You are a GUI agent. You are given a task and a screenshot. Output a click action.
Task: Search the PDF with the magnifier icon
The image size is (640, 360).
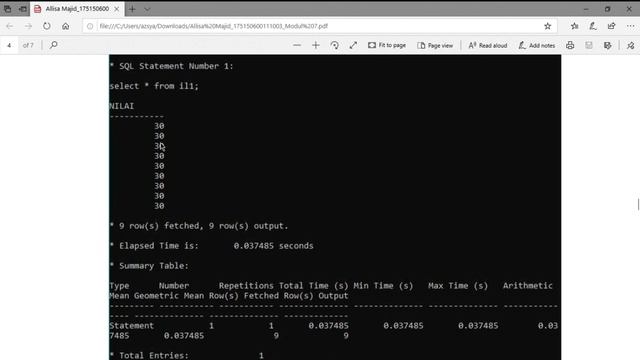point(53,45)
